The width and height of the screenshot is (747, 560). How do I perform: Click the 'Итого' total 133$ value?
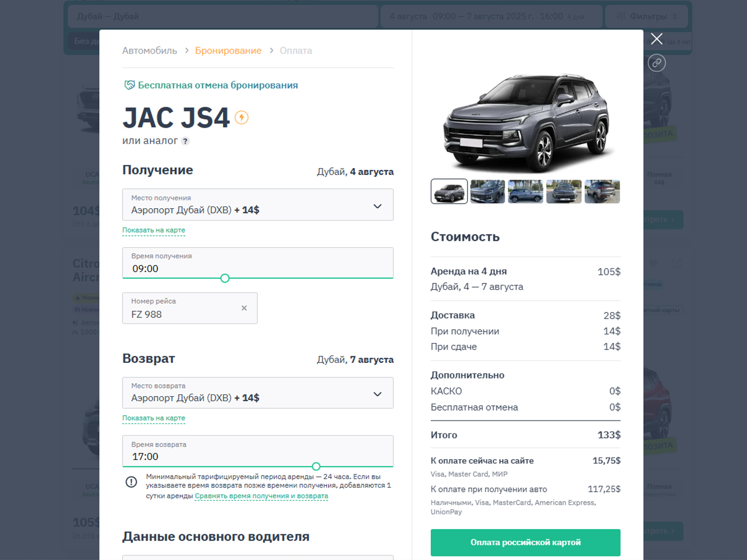point(609,435)
